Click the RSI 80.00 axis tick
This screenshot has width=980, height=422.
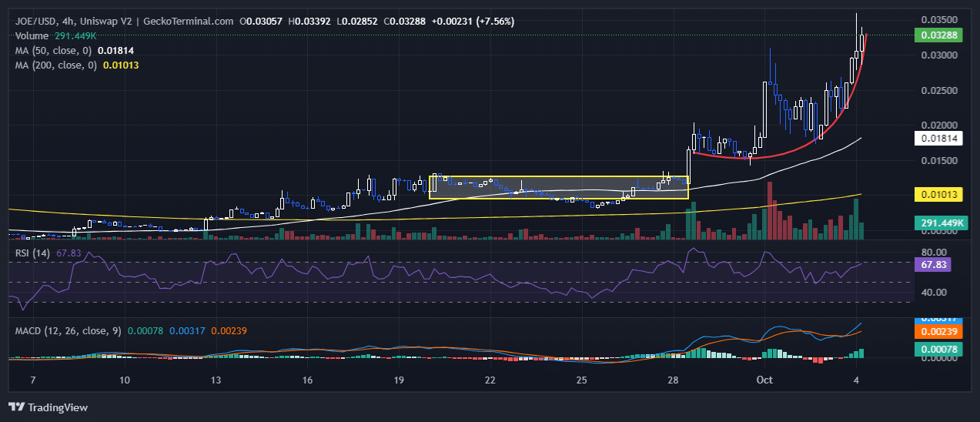935,252
